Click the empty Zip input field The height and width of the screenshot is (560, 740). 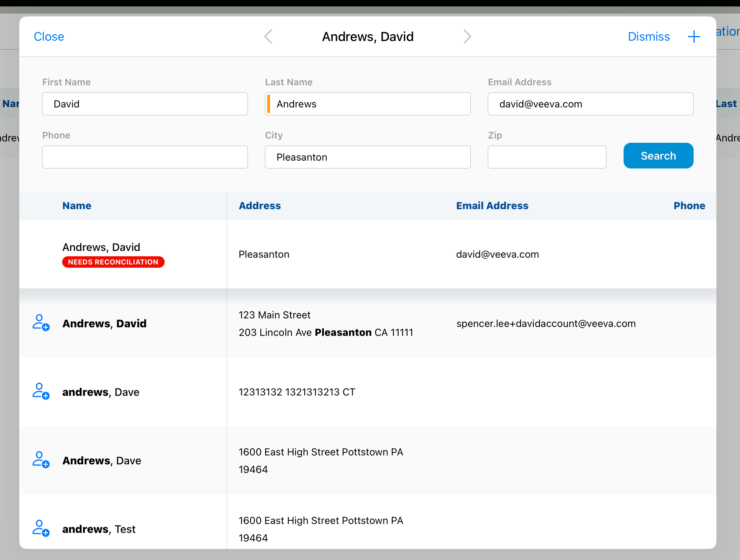[x=547, y=157]
